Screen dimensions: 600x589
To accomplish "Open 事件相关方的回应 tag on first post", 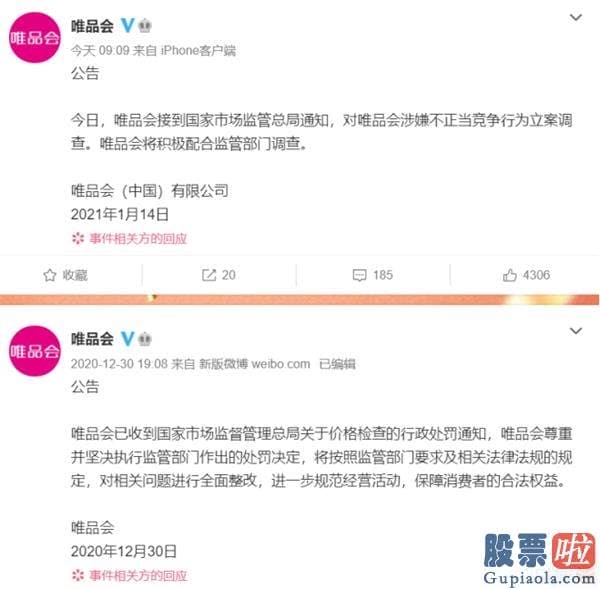I will 129,239.
